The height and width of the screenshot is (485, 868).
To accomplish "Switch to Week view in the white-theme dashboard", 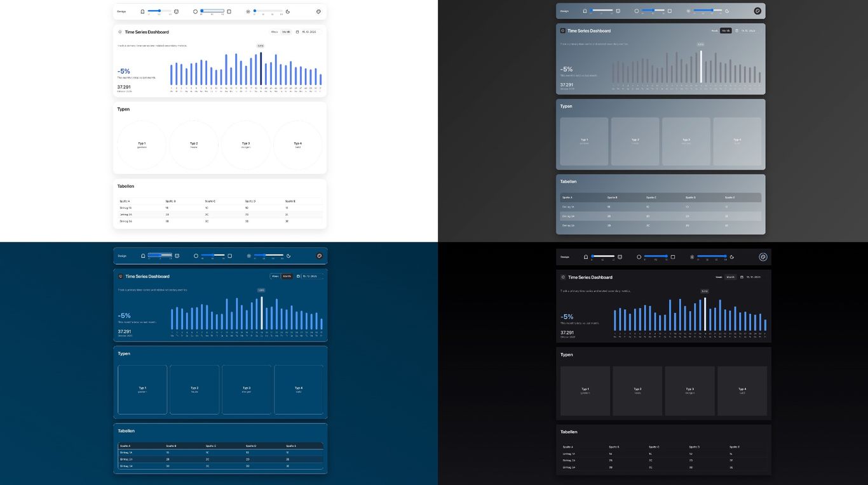I will point(275,32).
